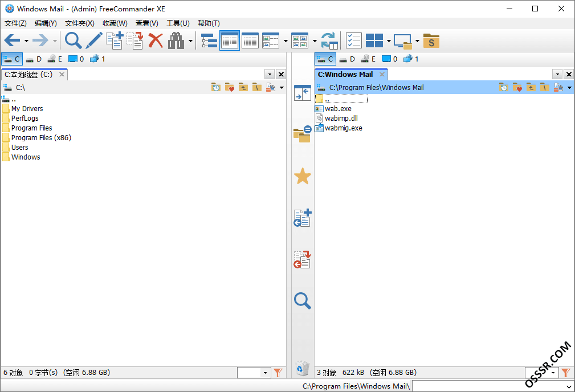Screen dimensions: 575x392
Task: Open the right panel tab list dropdown
Action: click(x=557, y=75)
